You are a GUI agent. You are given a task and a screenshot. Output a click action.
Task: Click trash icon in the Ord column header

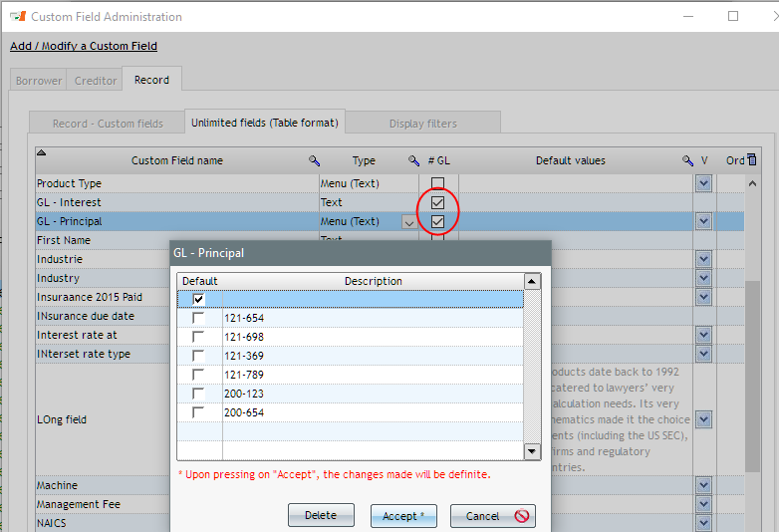[x=752, y=159]
